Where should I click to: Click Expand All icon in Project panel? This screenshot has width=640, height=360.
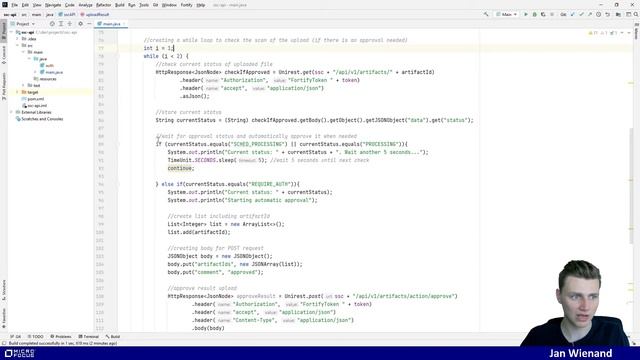click(x=61, y=24)
